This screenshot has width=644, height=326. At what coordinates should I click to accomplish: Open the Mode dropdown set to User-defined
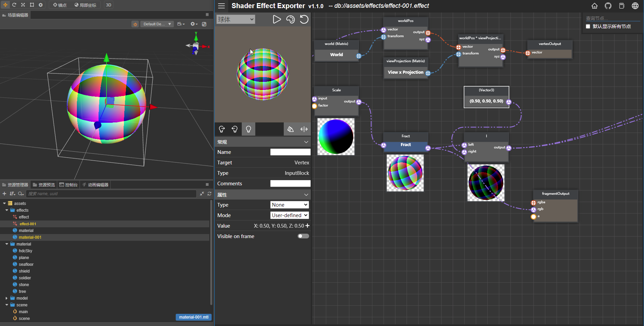(x=289, y=215)
